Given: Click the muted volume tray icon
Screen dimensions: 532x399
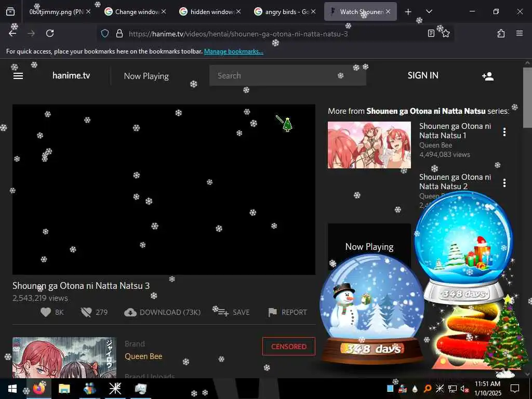Looking at the screenshot, I should pyautogui.click(x=464, y=389).
